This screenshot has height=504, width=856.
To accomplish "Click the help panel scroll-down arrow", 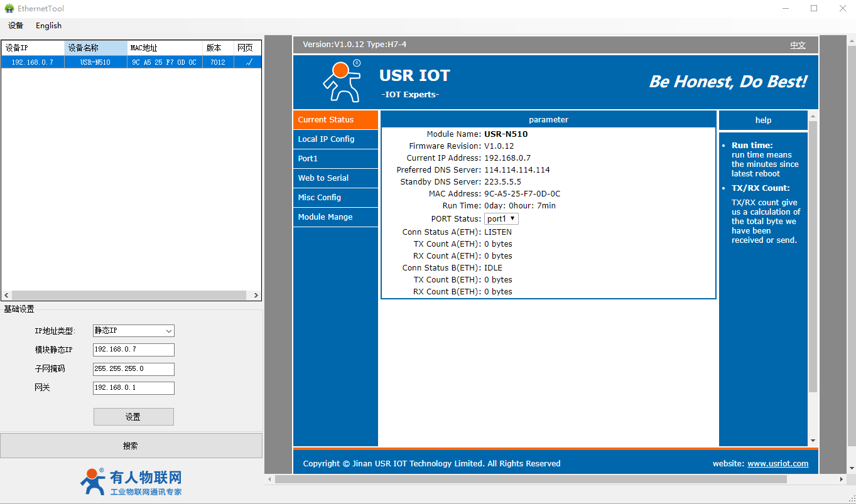I will point(813,441).
